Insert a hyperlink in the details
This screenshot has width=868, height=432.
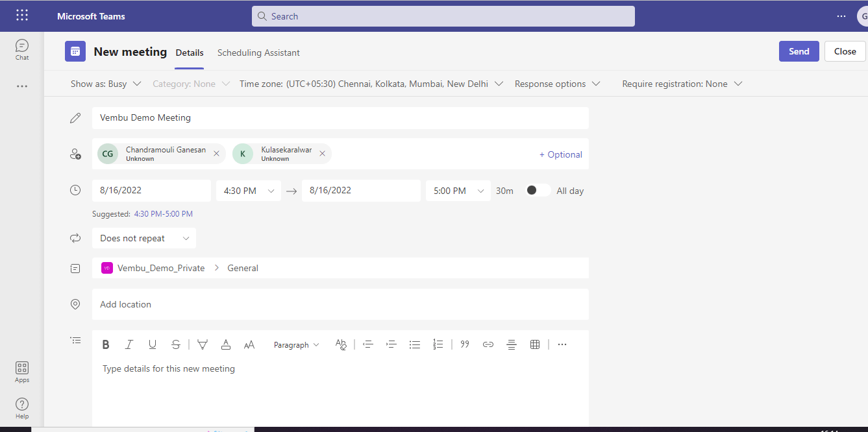pos(488,344)
